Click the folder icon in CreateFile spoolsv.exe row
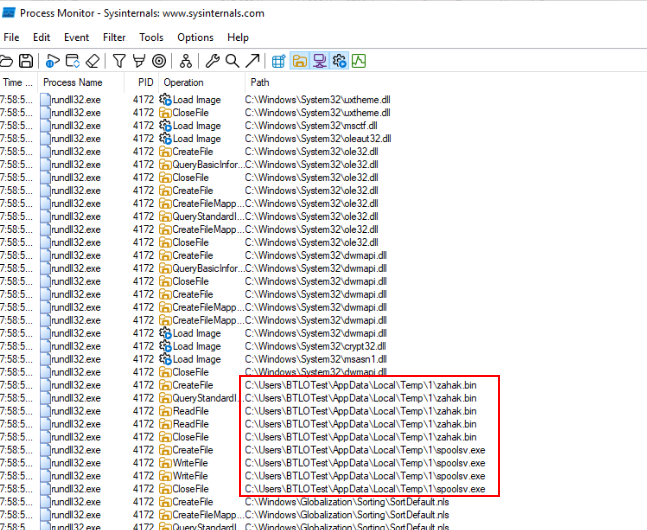The image size is (647, 530). coord(165,450)
